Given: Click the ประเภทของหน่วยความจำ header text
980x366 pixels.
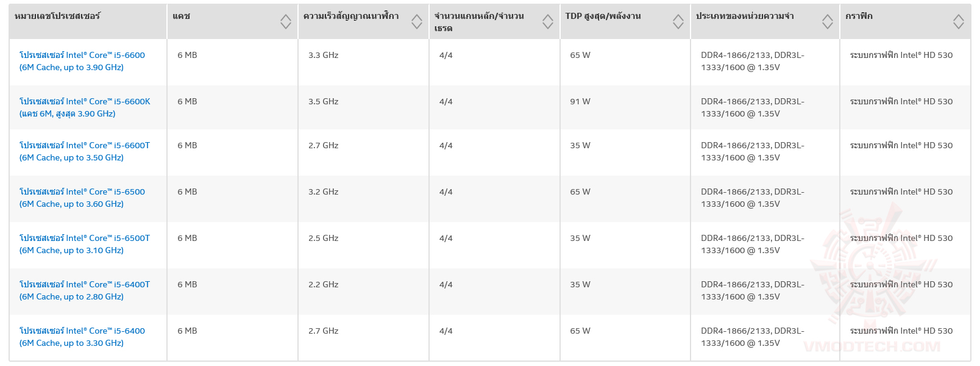Looking at the screenshot, I should [x=745, y=16].
